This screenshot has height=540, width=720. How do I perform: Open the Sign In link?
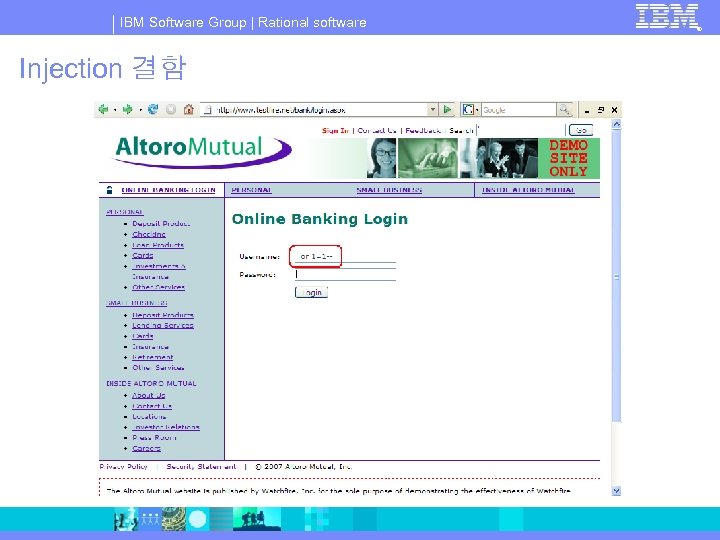coord(335,130)
